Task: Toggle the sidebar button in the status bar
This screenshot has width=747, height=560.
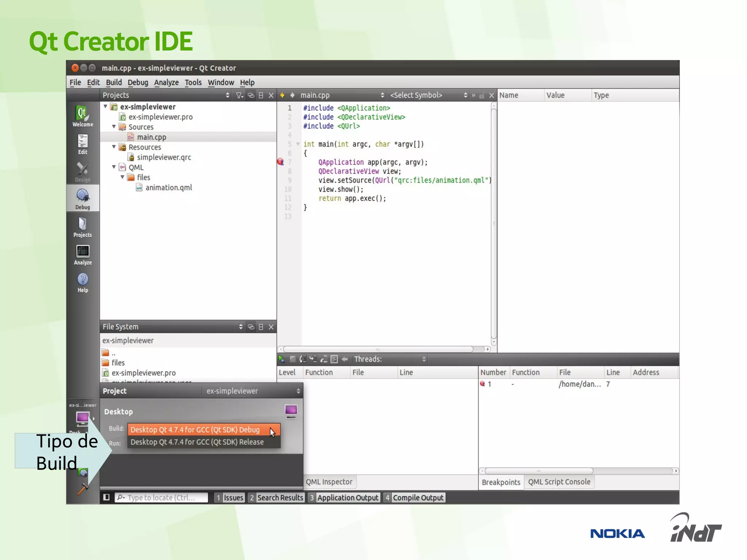Action: (x=107, y=497)
